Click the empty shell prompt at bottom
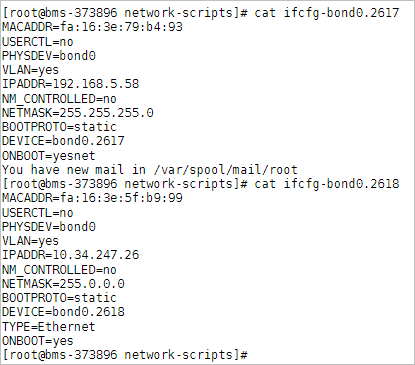 125,355
